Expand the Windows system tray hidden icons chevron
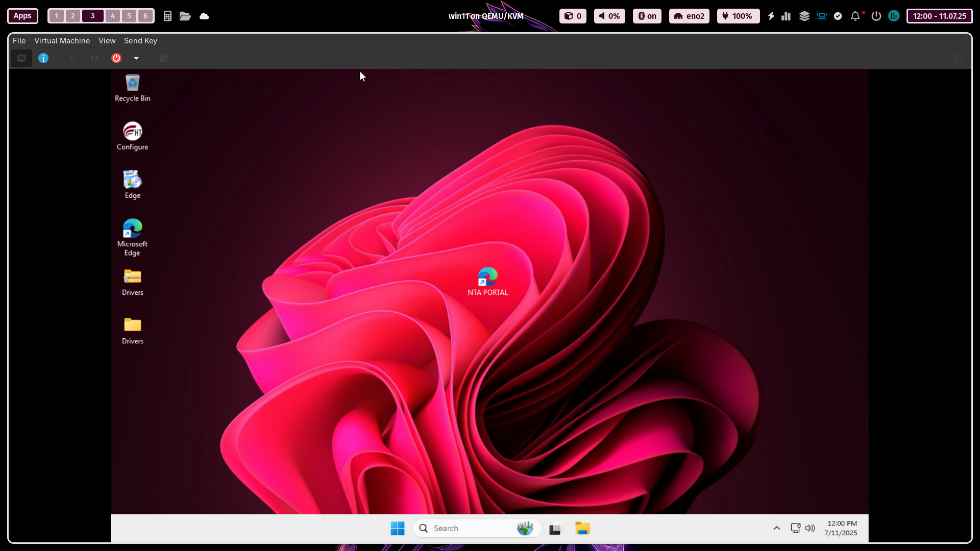This screenshot has width=980, height=551. tap(776, 528)
